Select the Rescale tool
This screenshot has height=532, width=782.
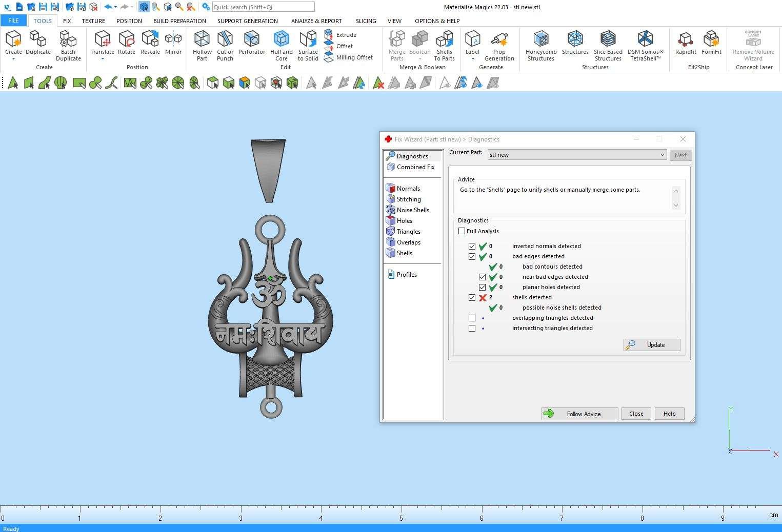click(150, 43)
